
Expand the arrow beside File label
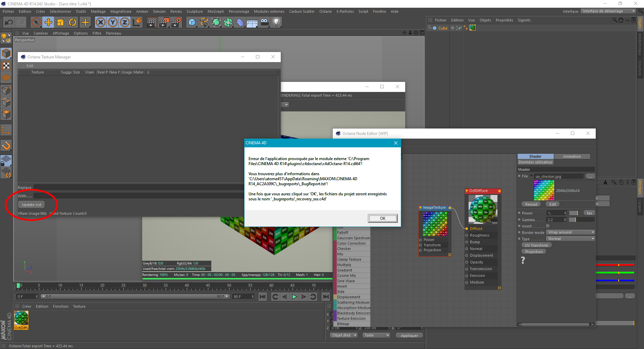531,176
